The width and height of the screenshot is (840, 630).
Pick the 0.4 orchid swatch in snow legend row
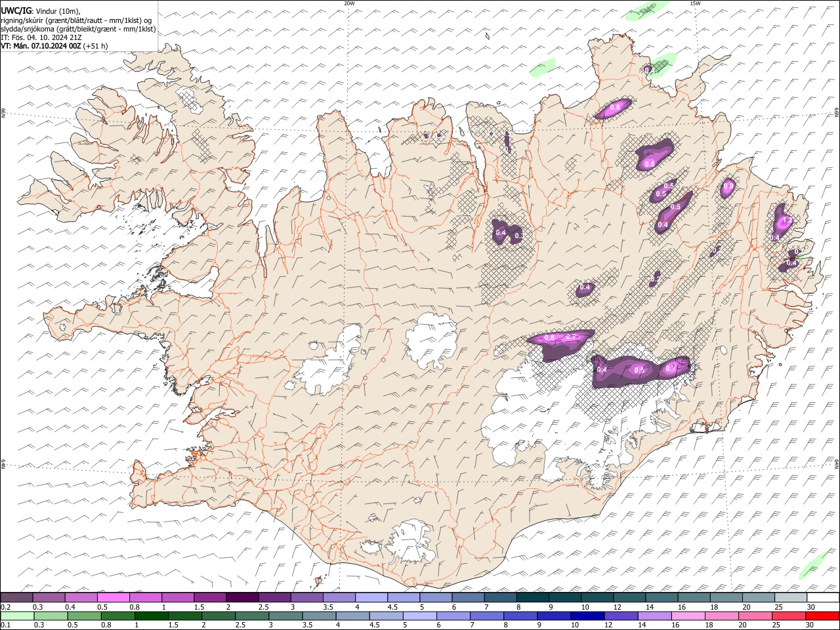(x=81, y=597)
